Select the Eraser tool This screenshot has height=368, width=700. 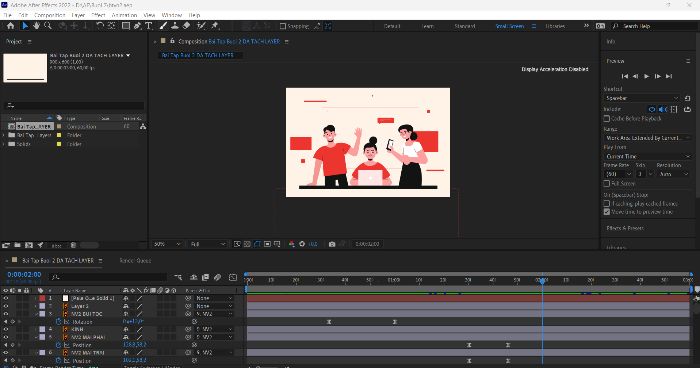[x=187, y=26]
